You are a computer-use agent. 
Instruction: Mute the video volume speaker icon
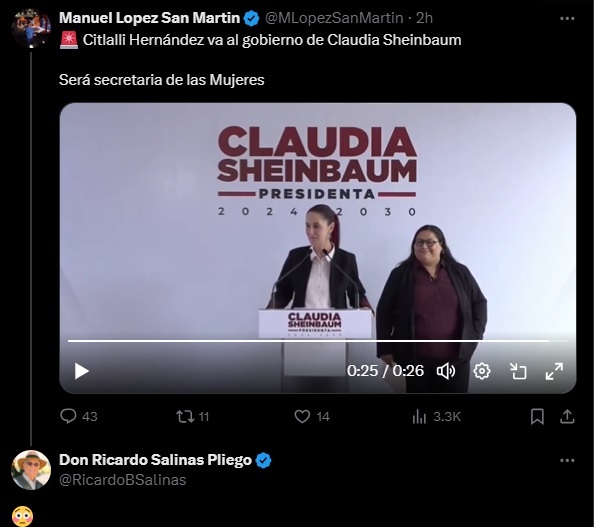[446, 371]
